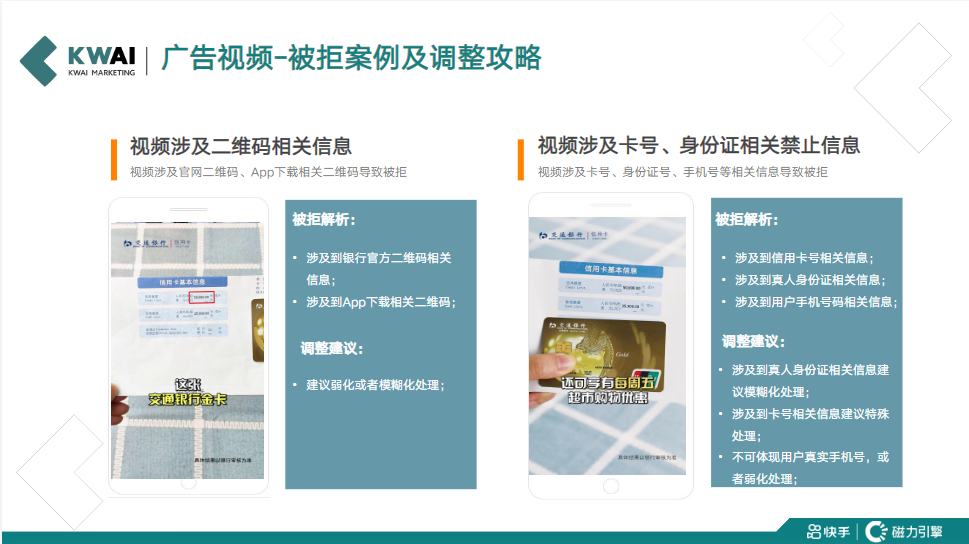
Task: Select the 视频涉及二维码相关信息 heading
Action: pos(241,146)
